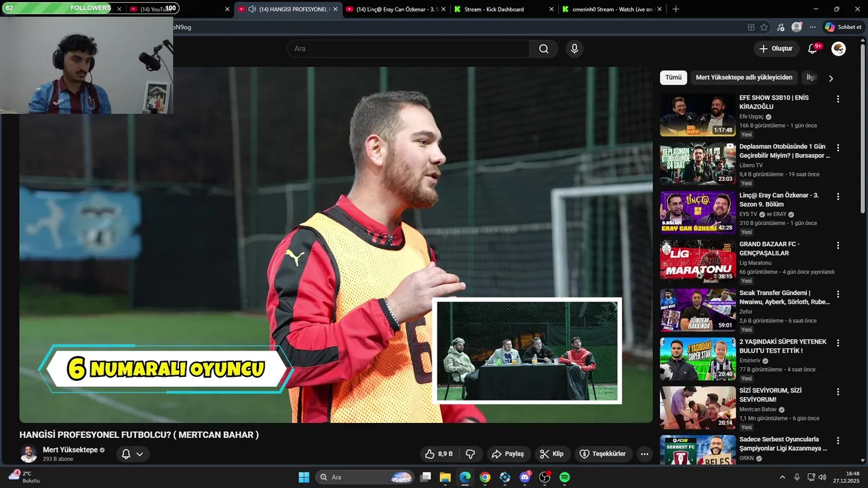Open Sıcak Transfer Gündemi video title
Image resolution: width=868 pixels, height=488 pixels.
tap(785, 298)
